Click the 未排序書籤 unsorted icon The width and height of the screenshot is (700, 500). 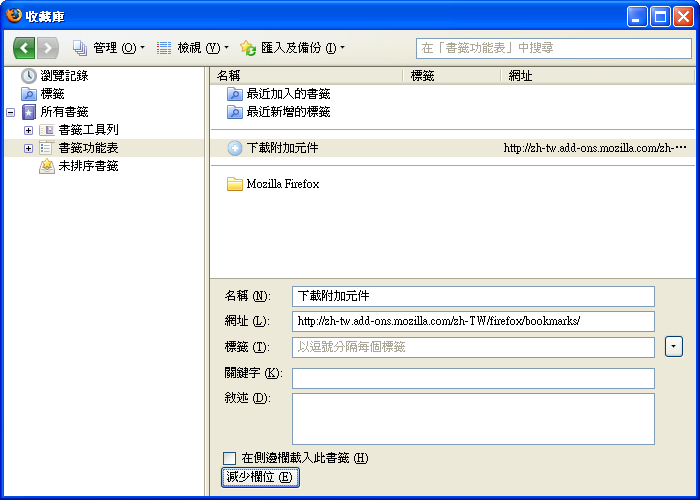click(x=47, y=166)
